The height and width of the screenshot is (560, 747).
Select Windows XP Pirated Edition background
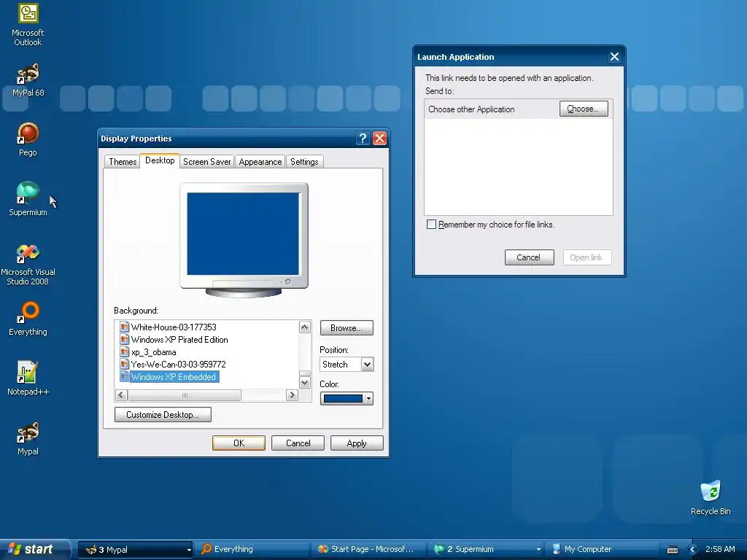pos(179,340)
